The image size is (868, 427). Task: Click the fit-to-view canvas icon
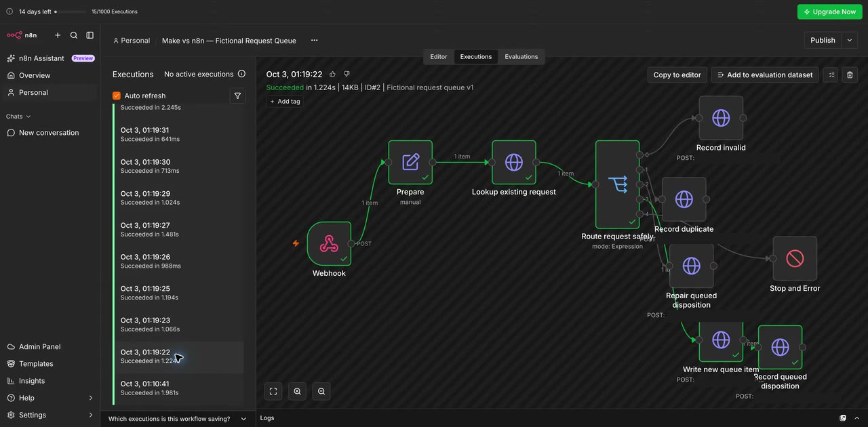(x=273, y=391)
